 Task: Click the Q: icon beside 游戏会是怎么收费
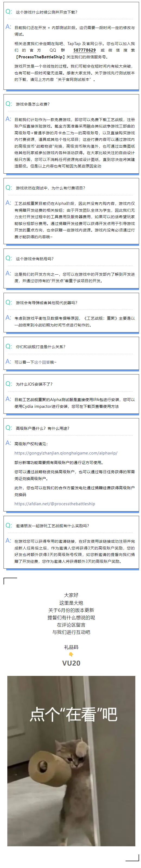click(9, 104)
